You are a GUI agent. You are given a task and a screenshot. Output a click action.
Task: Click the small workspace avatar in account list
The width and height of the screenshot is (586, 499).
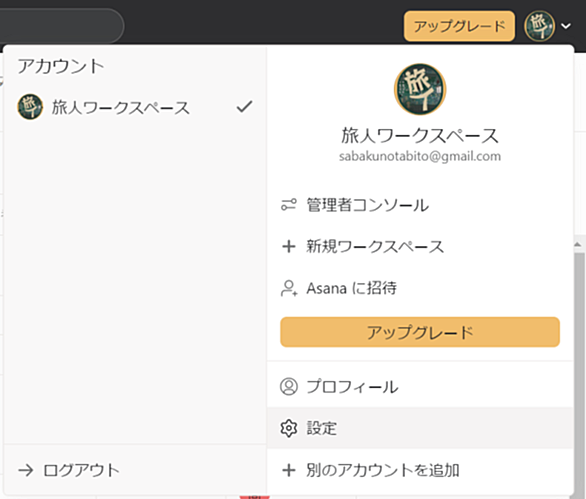(30, 107)
